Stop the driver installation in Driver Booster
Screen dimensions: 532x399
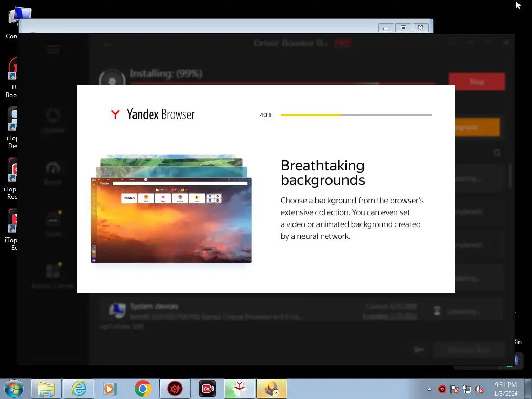pyautogui.click(x=477, y=82)
